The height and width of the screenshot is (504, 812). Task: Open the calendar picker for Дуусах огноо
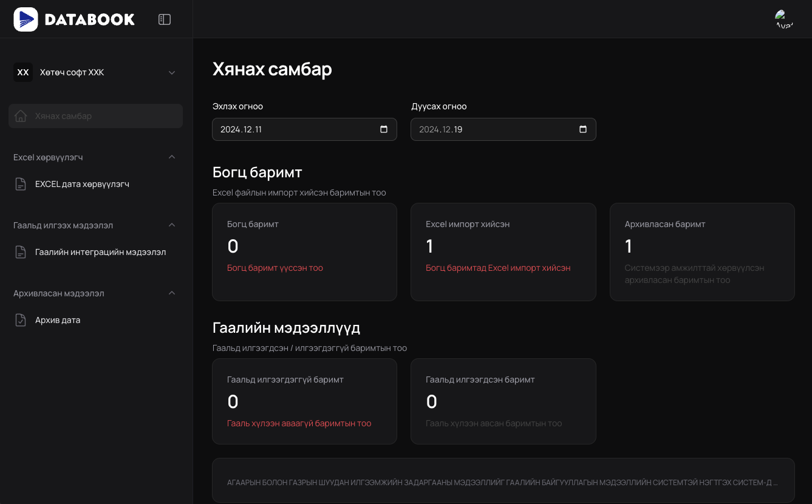(583, 129)
